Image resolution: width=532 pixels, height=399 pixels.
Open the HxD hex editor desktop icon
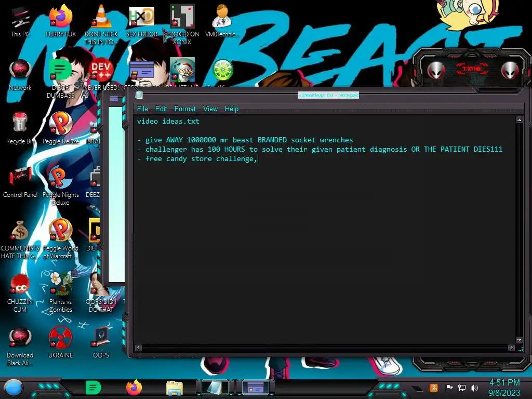[x=142, y=21]
